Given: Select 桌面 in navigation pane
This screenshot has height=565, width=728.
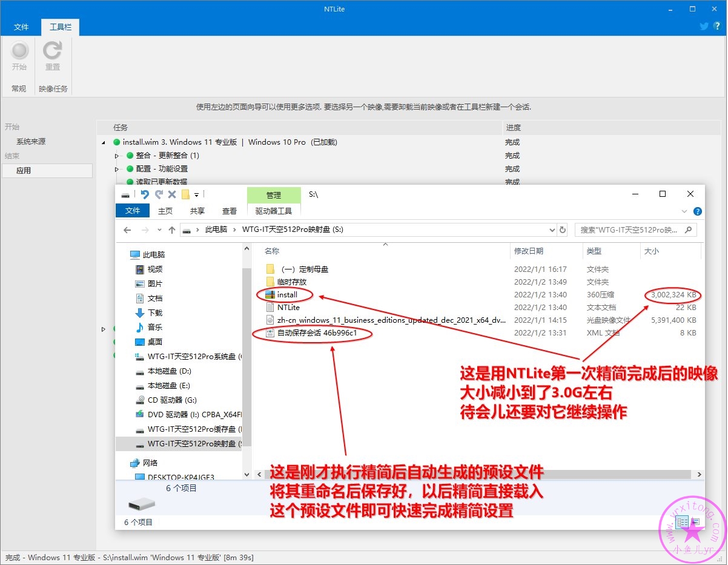Looking at the screenshot, I should click(155, 342).
